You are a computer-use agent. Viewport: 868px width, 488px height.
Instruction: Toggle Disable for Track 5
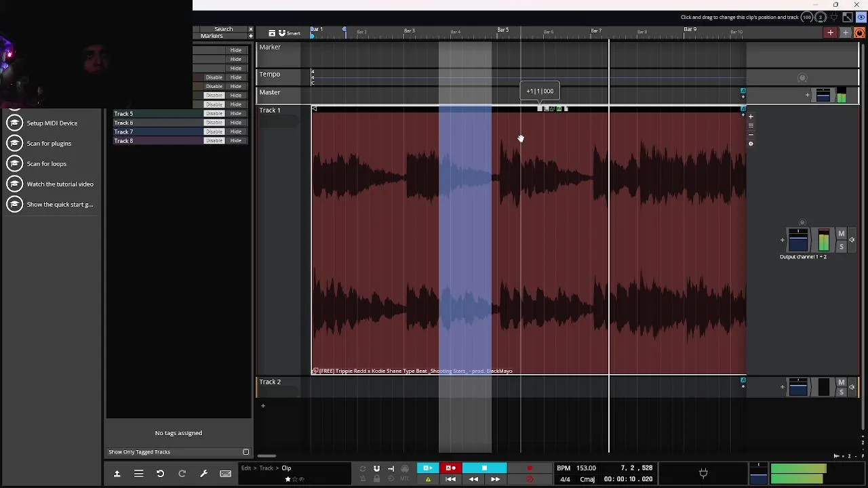pos(214,114)
